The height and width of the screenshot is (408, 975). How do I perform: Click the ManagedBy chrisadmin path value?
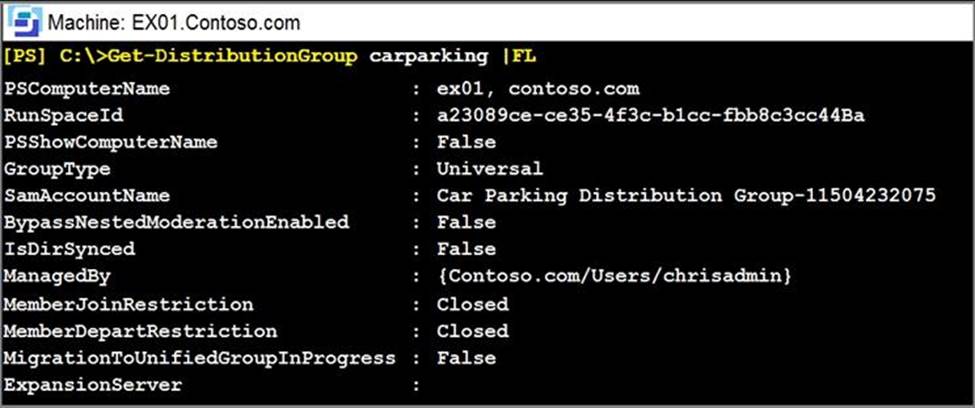click(x=614, y=276)
